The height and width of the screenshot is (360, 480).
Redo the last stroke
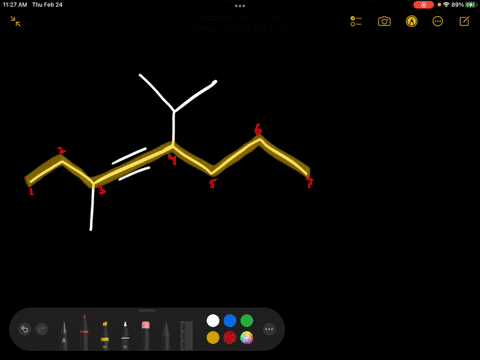coord(42,329)
